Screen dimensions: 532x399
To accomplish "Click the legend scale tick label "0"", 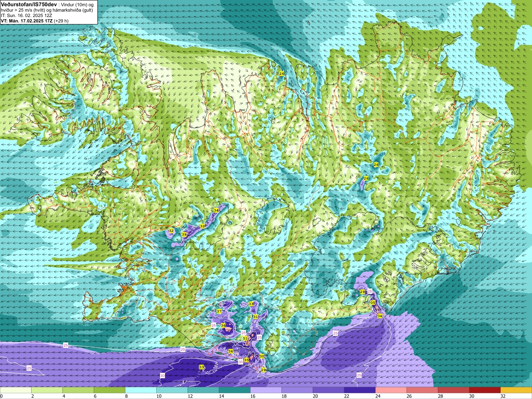I will coord(2,396).
